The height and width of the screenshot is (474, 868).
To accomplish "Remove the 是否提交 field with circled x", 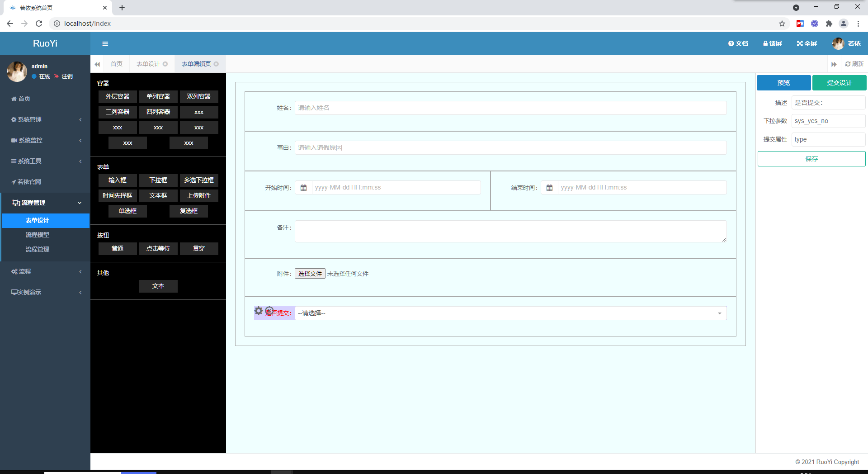I will [269, 311].
